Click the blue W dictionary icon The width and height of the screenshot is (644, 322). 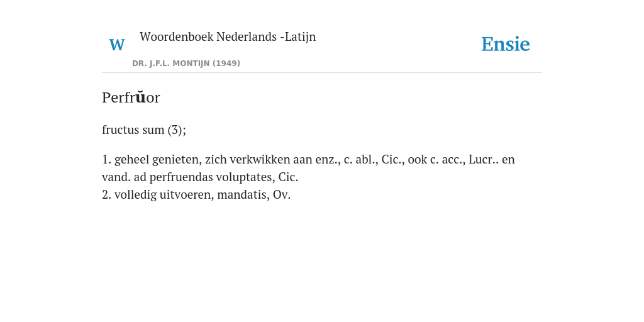117,45
